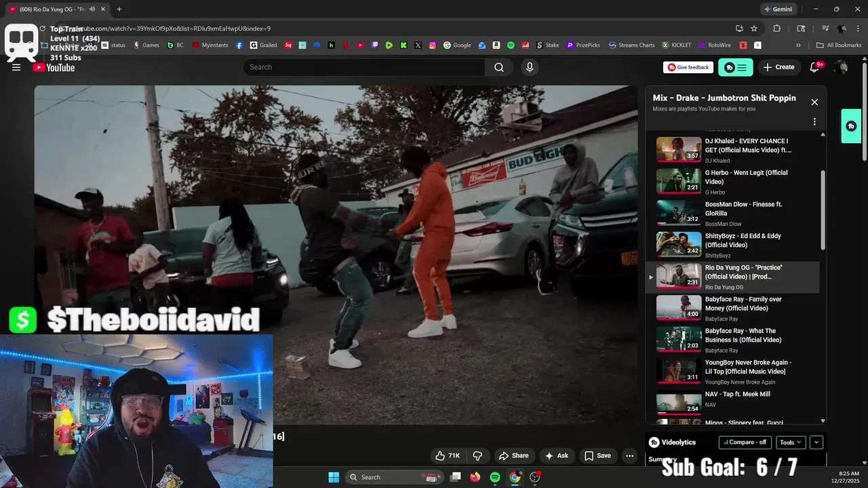Click the TubeBuddy side tab icon
Image resolution: width=868 pixels, height=488 pixels.
click(x=851, y=126)
